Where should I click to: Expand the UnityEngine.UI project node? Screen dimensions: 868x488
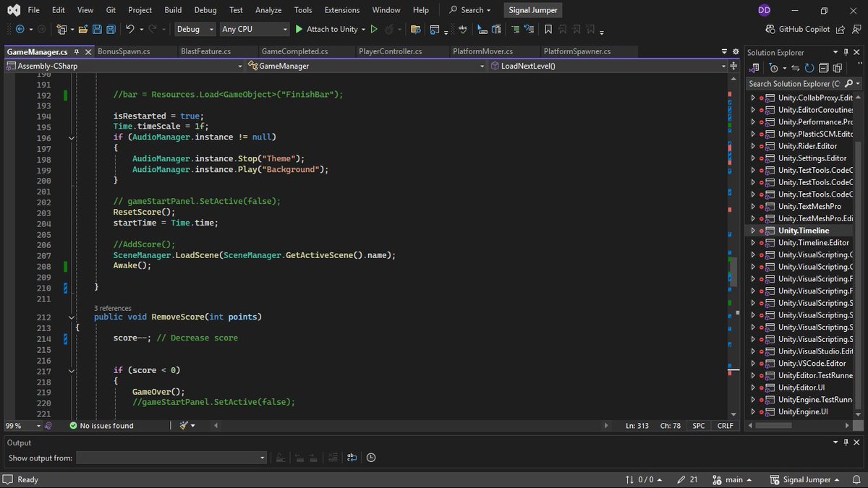(x=752, y=411)
